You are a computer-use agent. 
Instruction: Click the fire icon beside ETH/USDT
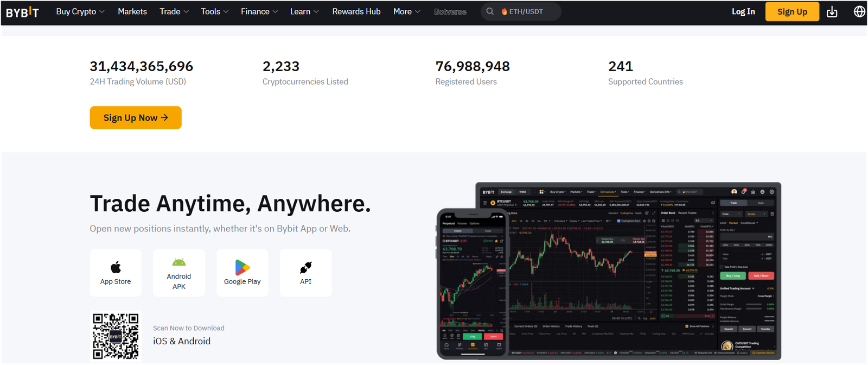coord(504,11)
